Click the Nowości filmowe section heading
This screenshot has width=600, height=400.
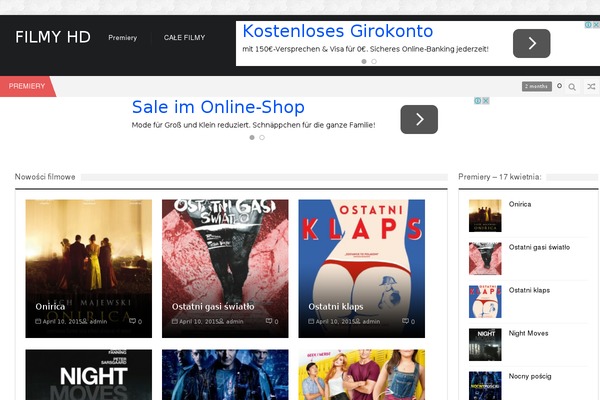point(45,177)
